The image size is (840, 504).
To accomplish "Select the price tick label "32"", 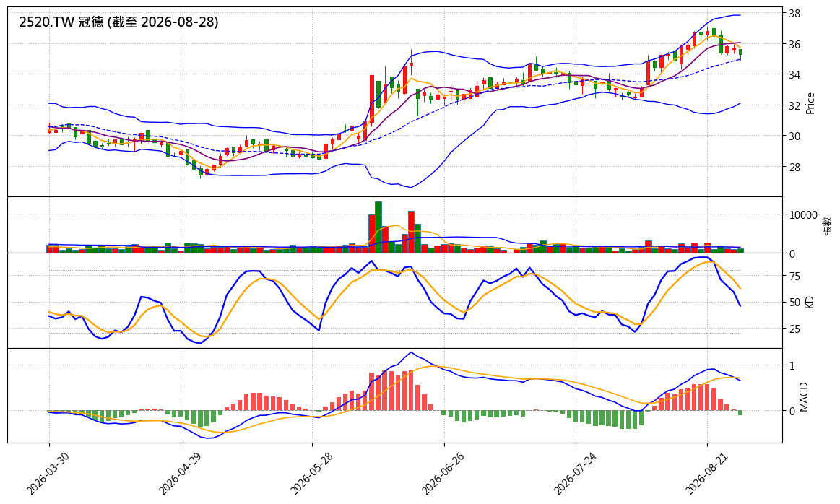I will (794, 106).
